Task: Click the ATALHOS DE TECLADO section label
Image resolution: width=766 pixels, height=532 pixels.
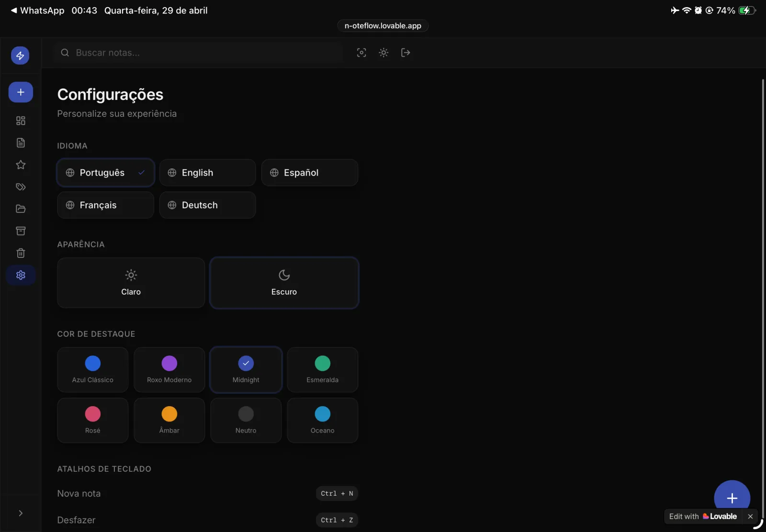Action: coord(104,469)
